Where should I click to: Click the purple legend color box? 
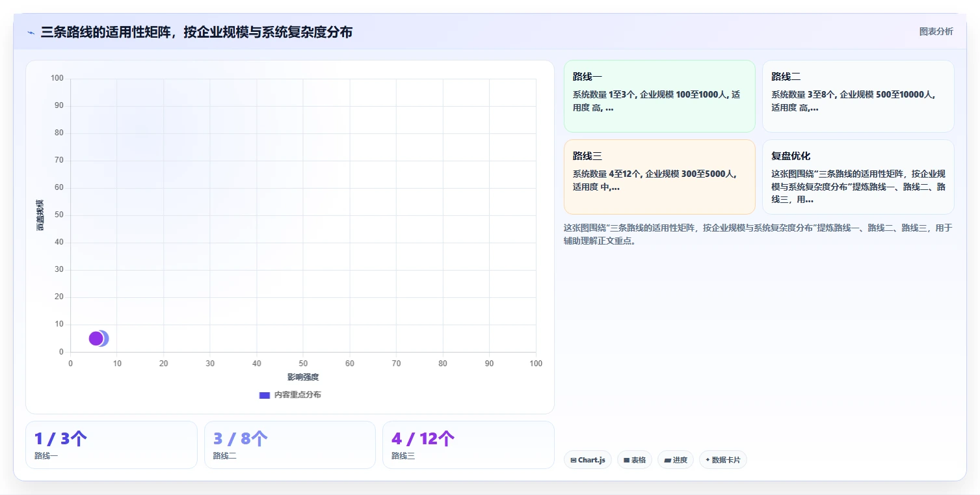(x=264, y=395)
